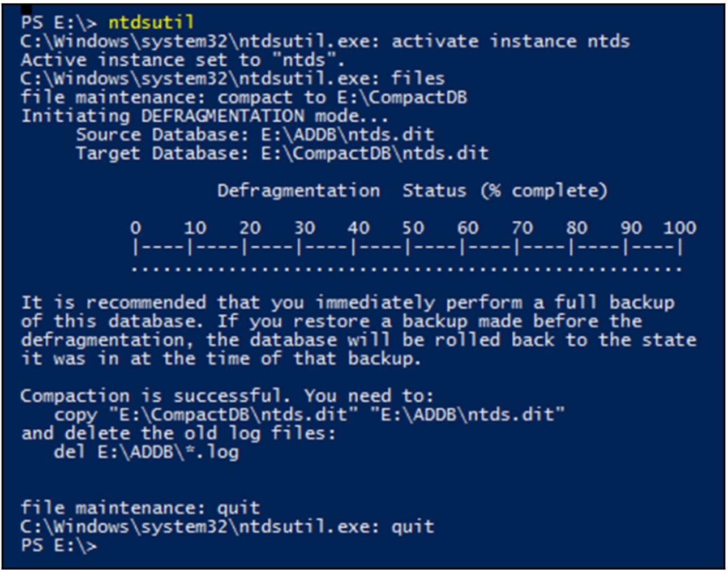Click the 'del E:\ADDB\*.log' command line
Screen dimensions: 728x573
(x=146, y=452)
